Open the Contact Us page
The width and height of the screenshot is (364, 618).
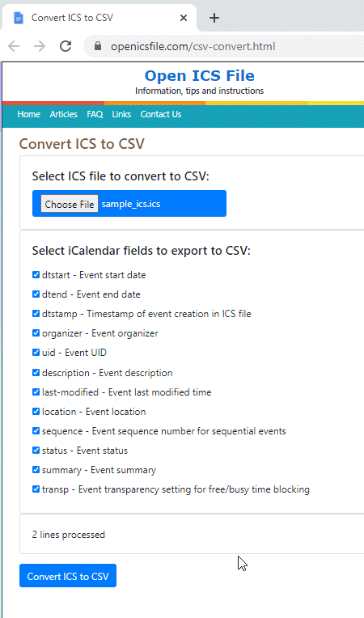tap(161, 114)
